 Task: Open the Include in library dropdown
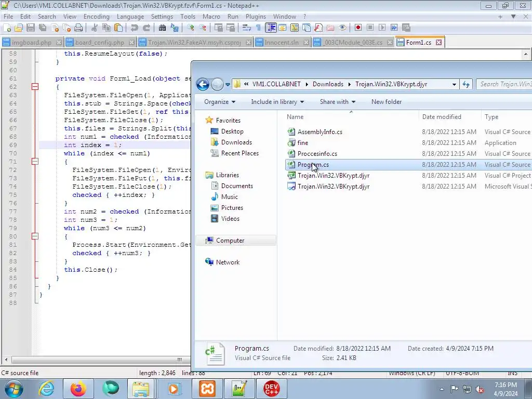pos(277,102)
